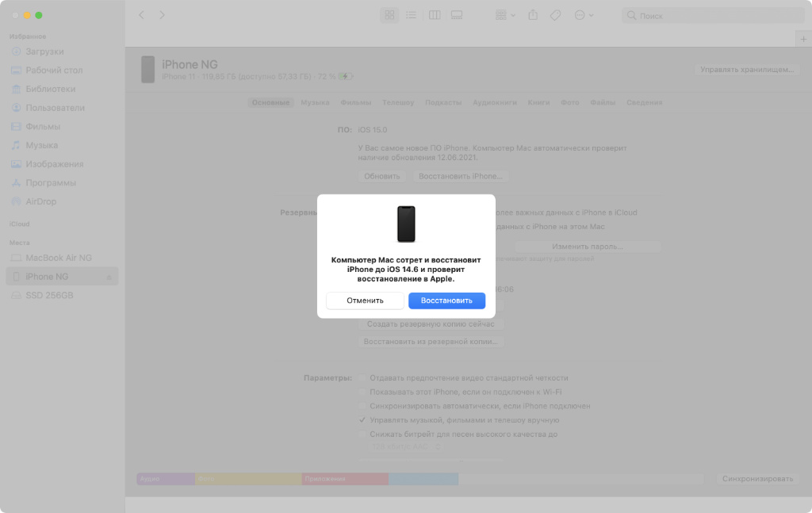Click the Share toolbar icon
Viewport: 812px width, 513px height.
pyautogui.click(x=533, y=15)
